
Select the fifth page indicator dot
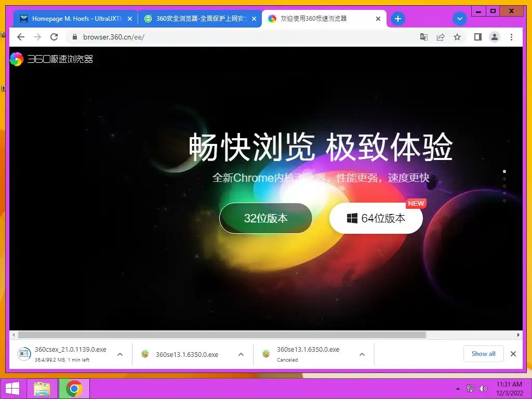(x=504, y=201)
